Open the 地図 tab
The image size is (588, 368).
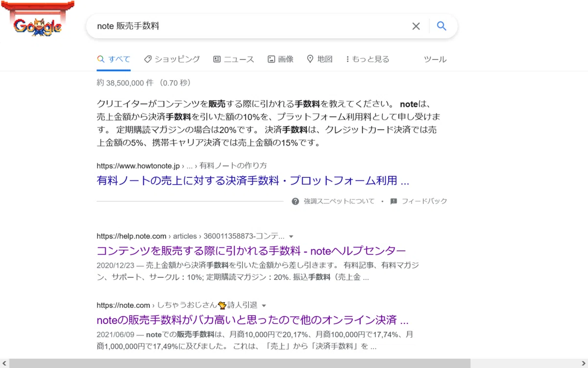pos(319,59)
